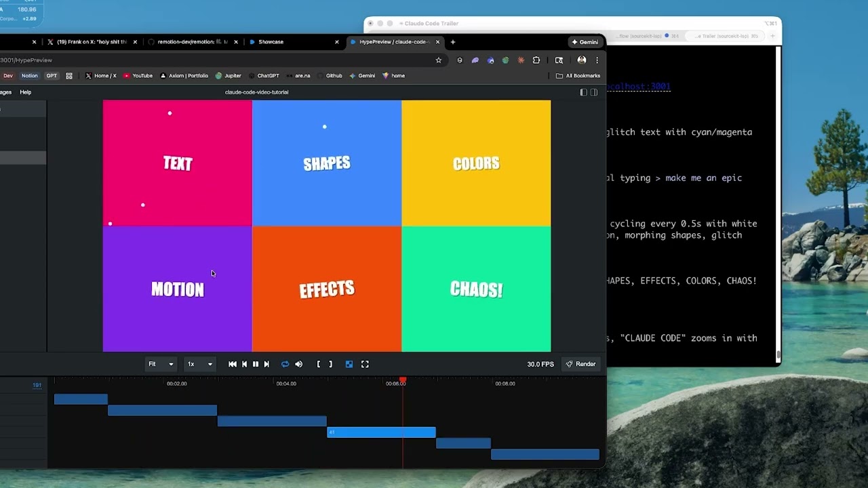Click the green spiral extension icon
868x488 pixels.
click(505, 60)
